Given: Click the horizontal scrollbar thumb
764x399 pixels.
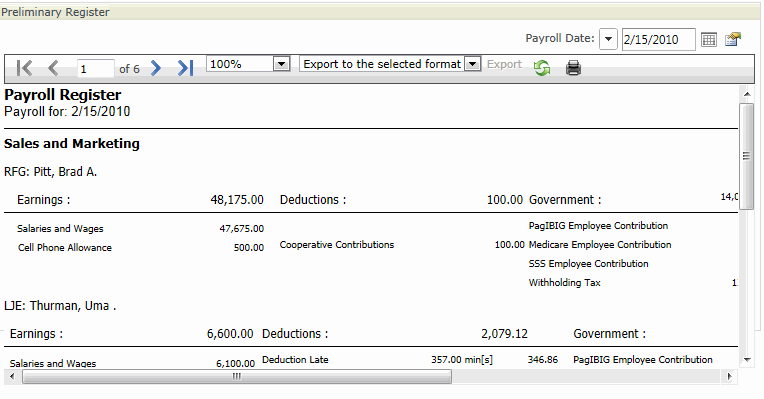Looking at the screenshot, I should [x=237, y=376].
